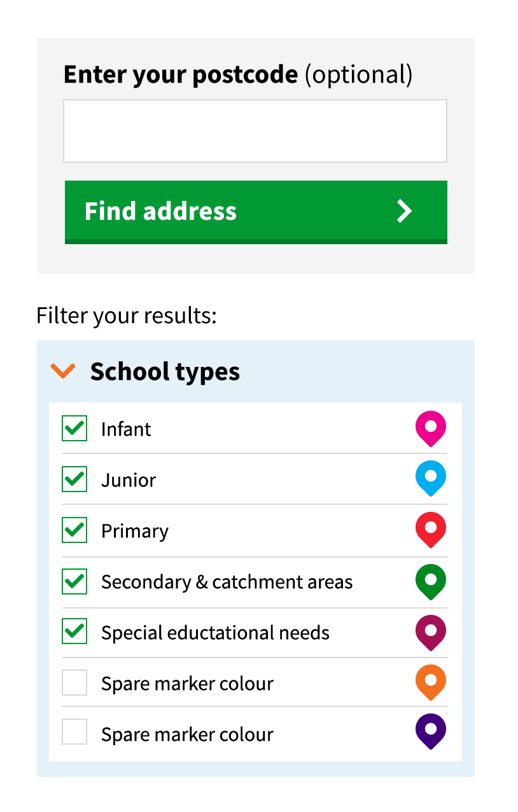Click the maroon Special educational needs marker
The height and width of the screenshot is (812, 518).
430,631
